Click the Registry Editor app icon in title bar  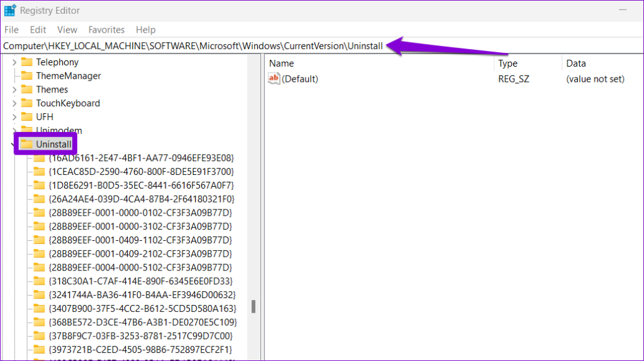tap(10, 10)
